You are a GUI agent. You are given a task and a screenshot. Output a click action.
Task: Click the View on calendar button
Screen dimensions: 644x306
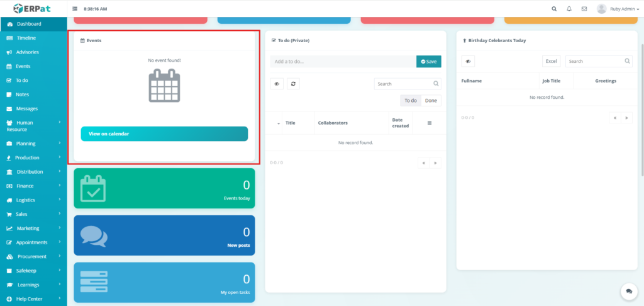(164, 133)
